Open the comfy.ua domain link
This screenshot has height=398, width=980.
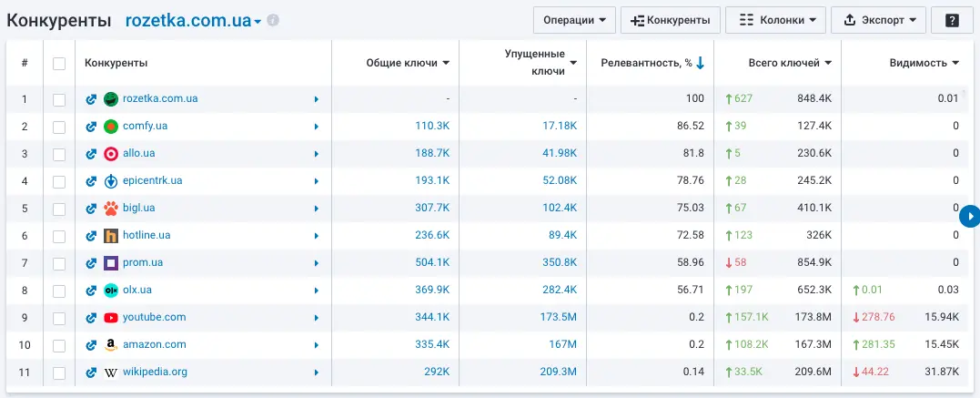tap(145, 126)
